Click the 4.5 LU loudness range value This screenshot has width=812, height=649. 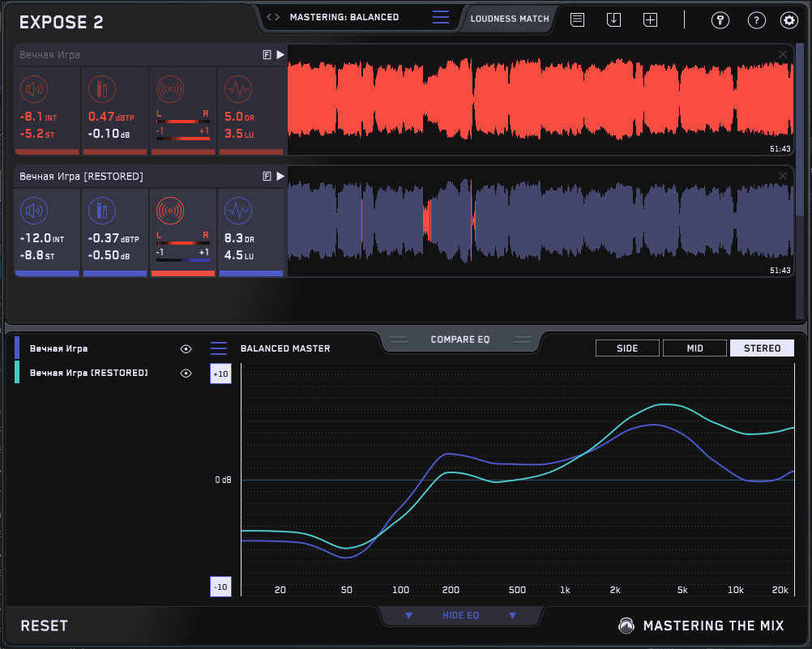pyautogui.click(x=239, y=255)
